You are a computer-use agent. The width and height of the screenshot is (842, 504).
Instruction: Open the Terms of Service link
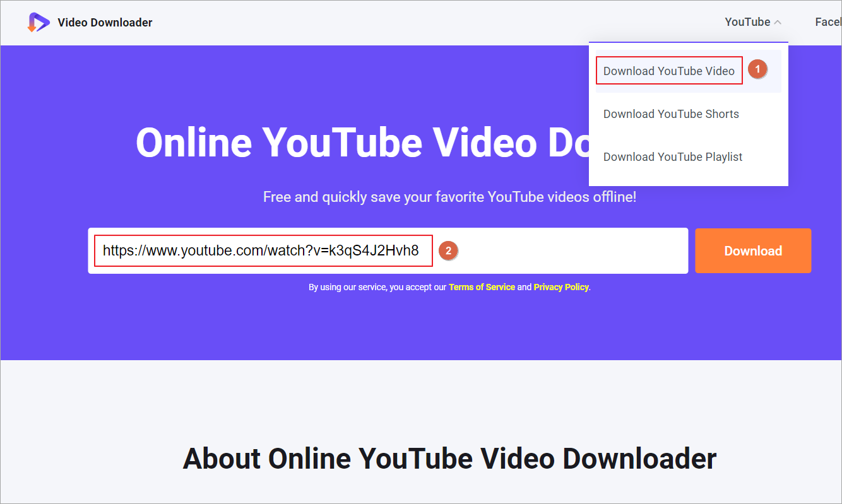click(482, 287)
